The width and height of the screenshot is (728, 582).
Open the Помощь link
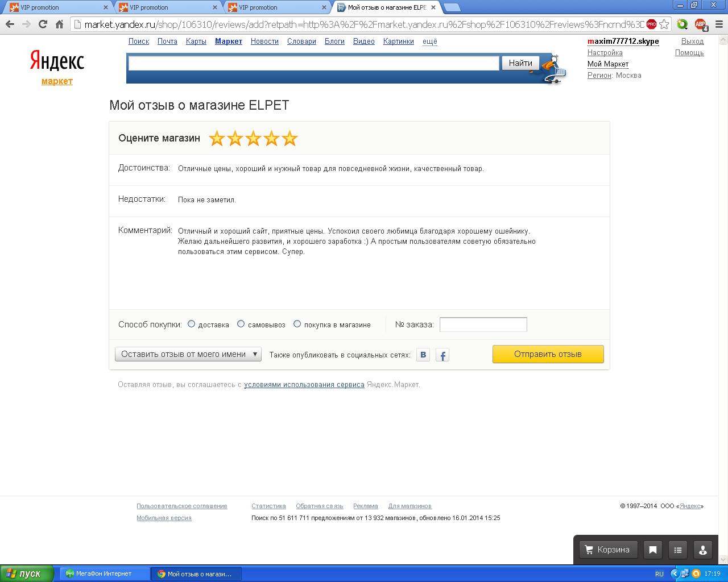[689, 53]
